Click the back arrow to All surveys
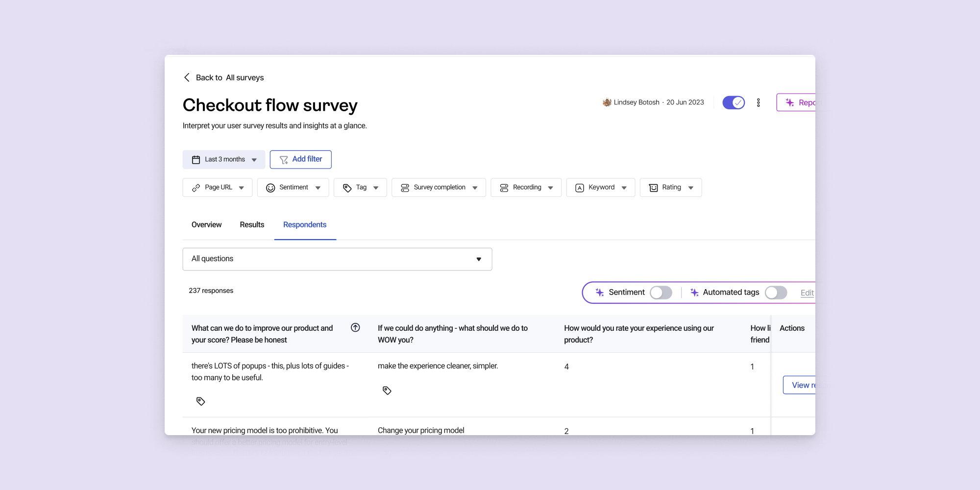 point(187,77)
